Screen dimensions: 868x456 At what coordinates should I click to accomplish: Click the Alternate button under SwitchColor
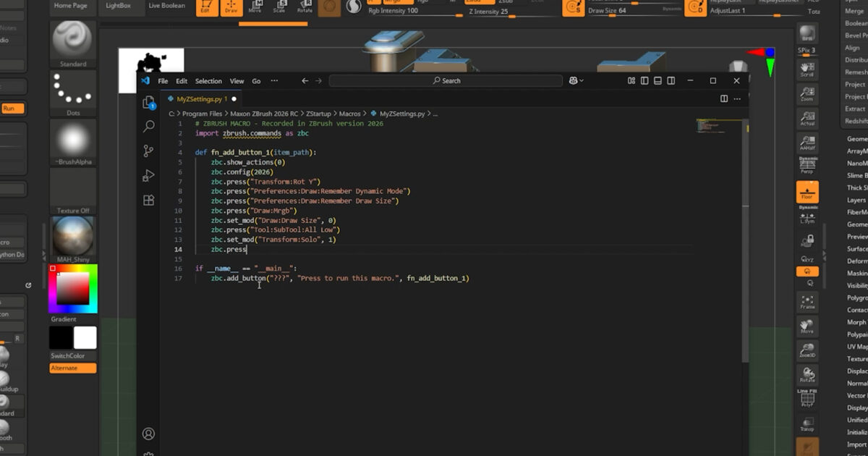click(72, 368)
